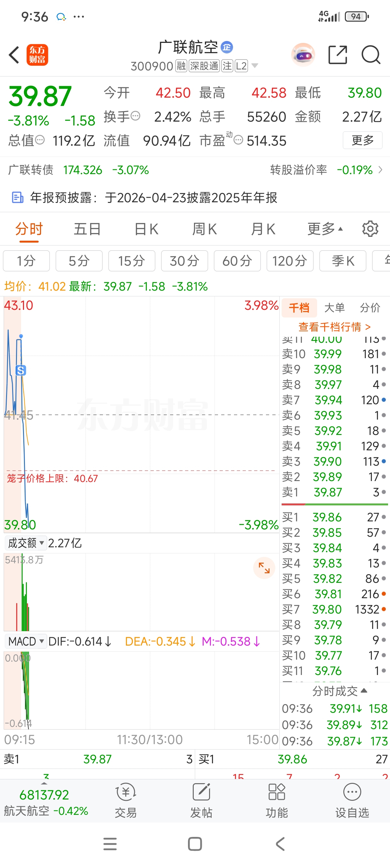Collapse 分时成交 tick list

click(340, 691)
